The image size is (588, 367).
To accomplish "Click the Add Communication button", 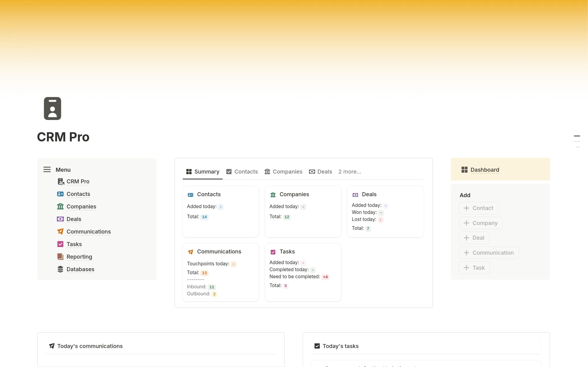I will (488, 253).
